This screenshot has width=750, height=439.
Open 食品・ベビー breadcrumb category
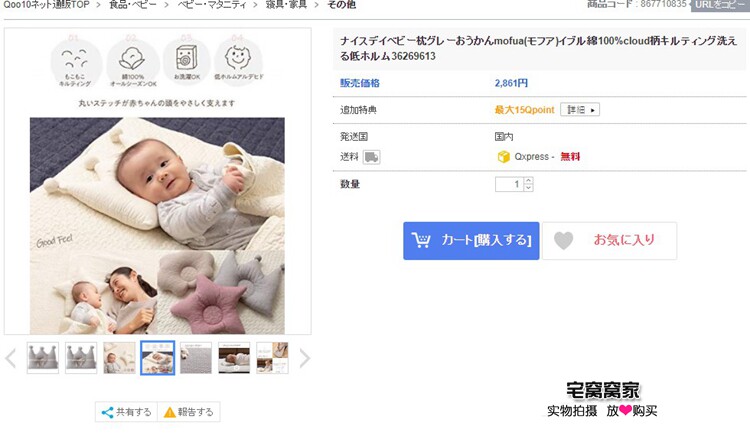click(132, 4)
